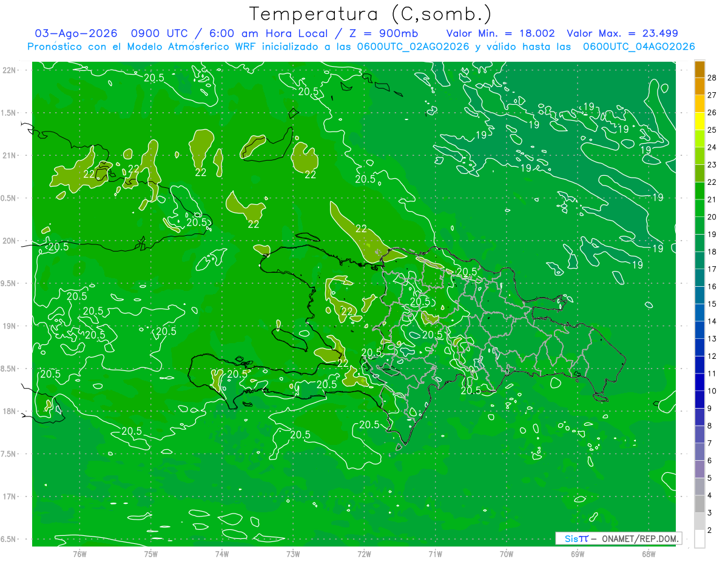Click the 'SisPI - ONAMET/REP.DOM.' credit label
Viewport: 728px width, 562px height.
[x=618, y=538]
